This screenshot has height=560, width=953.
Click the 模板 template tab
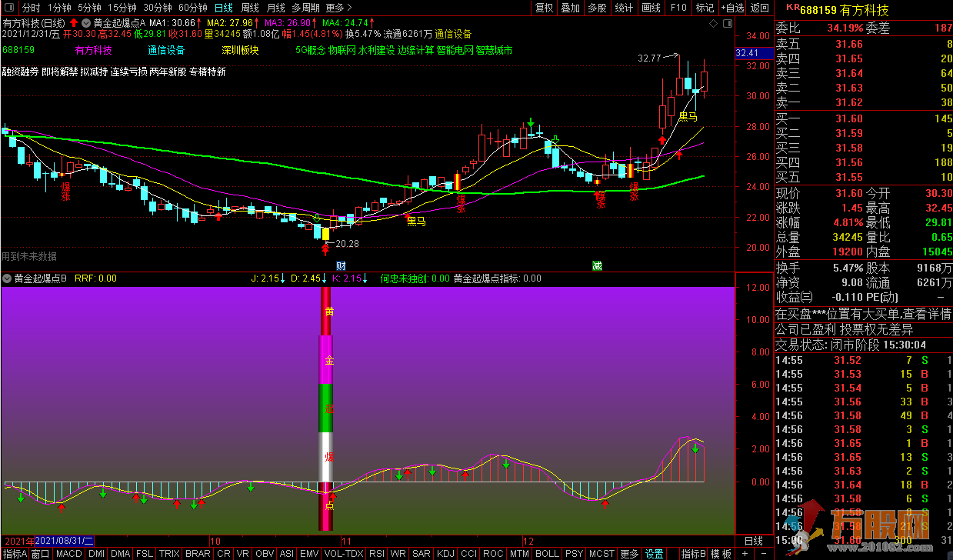click(x=721, y=554)
